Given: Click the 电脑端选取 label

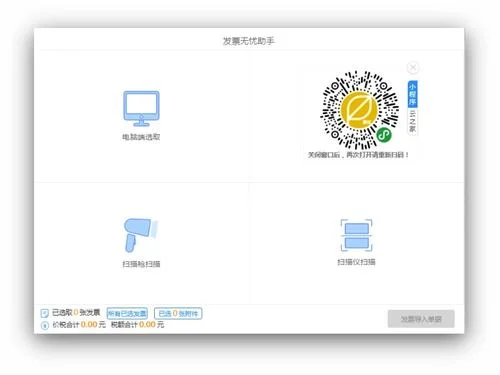Looking at the screenshot, I should tap(141, 137).
